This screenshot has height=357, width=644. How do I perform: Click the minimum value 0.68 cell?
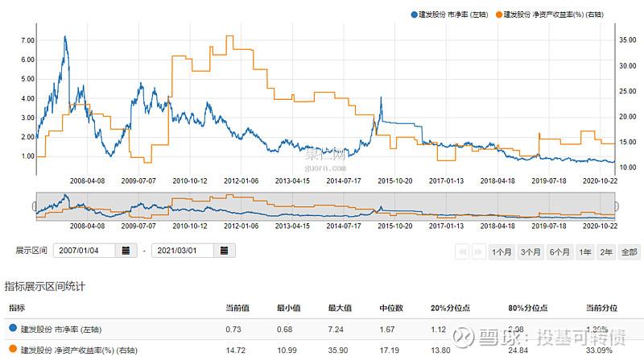coord(285,330)
